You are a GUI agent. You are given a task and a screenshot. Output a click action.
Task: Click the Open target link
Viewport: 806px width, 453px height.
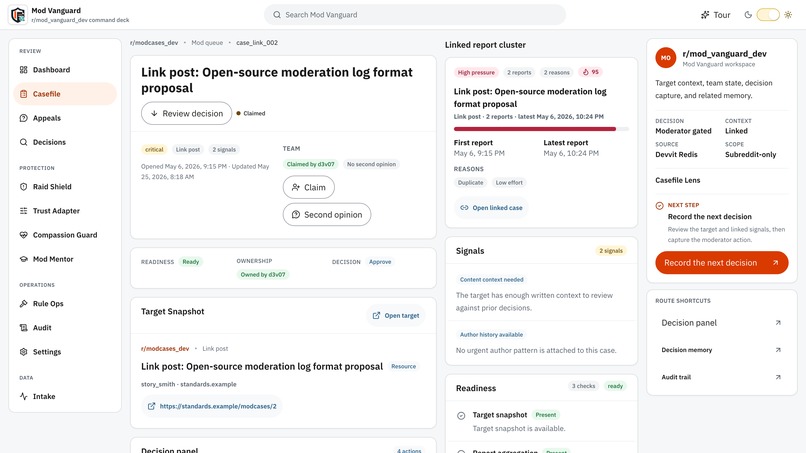click(x=396, y=315)
